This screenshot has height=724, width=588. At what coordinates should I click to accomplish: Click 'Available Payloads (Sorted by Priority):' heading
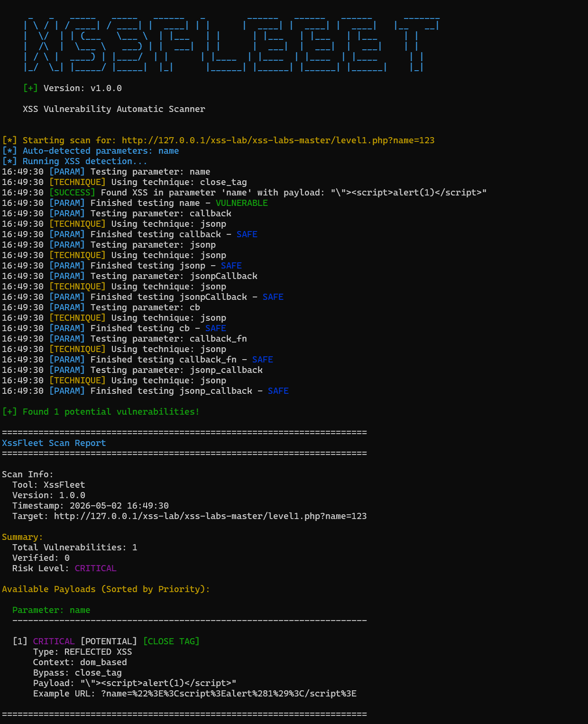[x=106, y=589]
